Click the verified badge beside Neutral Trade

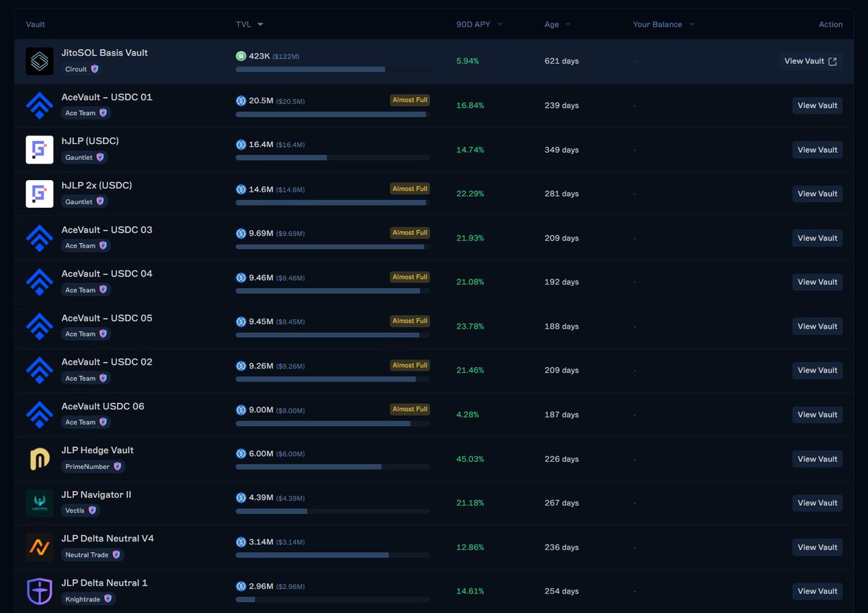116,555
